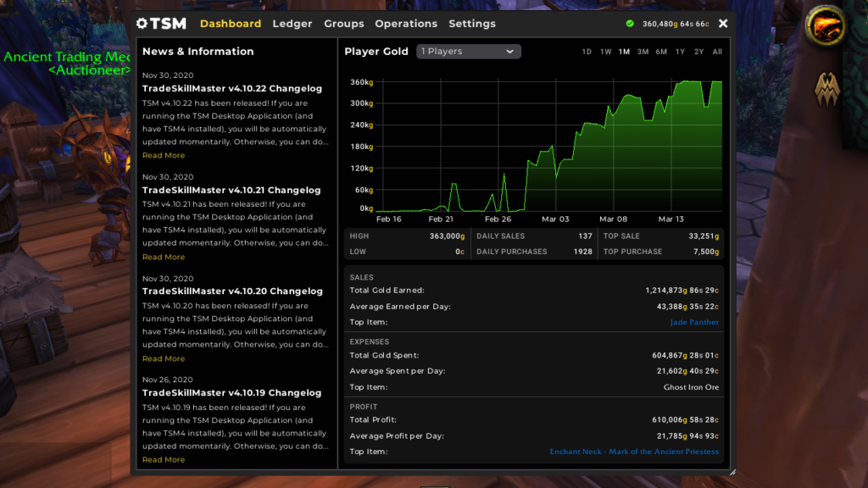Viewport: 868px width, 488px height.
Task: Click the Ancient Trading Mechanism Auctioneer nameplate
Action: point(66,63)
